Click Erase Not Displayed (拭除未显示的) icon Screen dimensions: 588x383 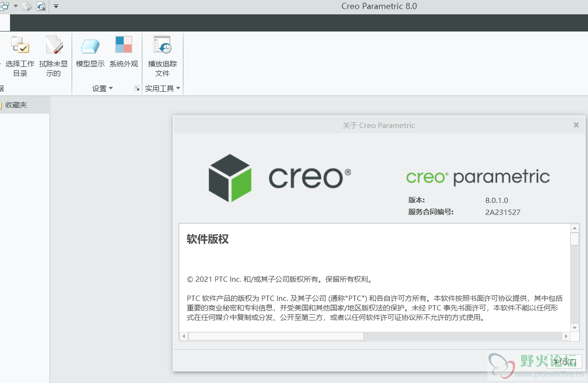tap(53, 56)
